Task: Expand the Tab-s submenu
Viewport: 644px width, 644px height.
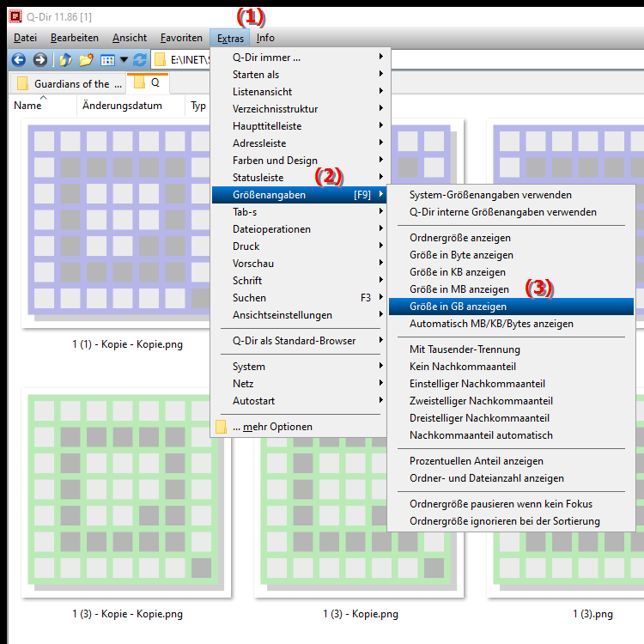Action: (300, 212)
